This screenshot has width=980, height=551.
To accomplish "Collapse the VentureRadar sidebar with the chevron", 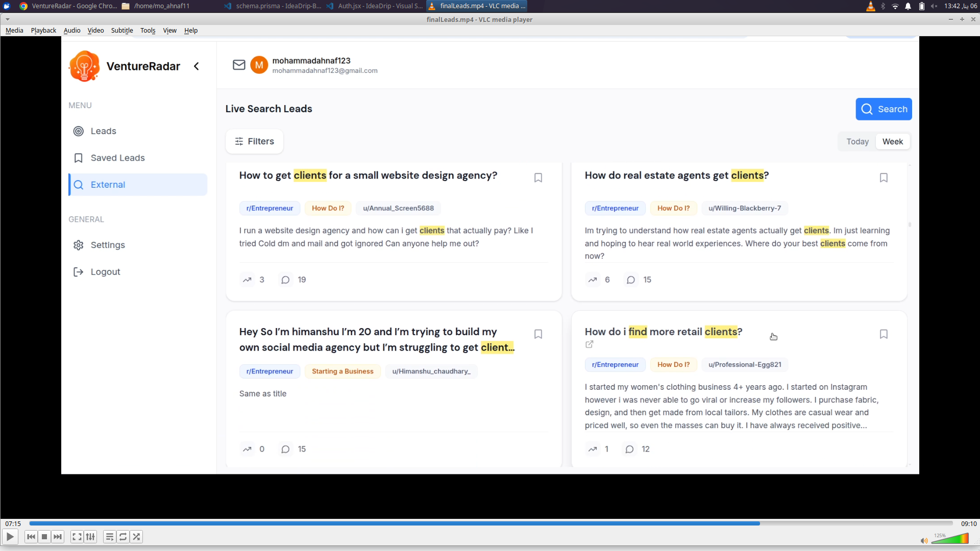I will click(x=197, y=66).
